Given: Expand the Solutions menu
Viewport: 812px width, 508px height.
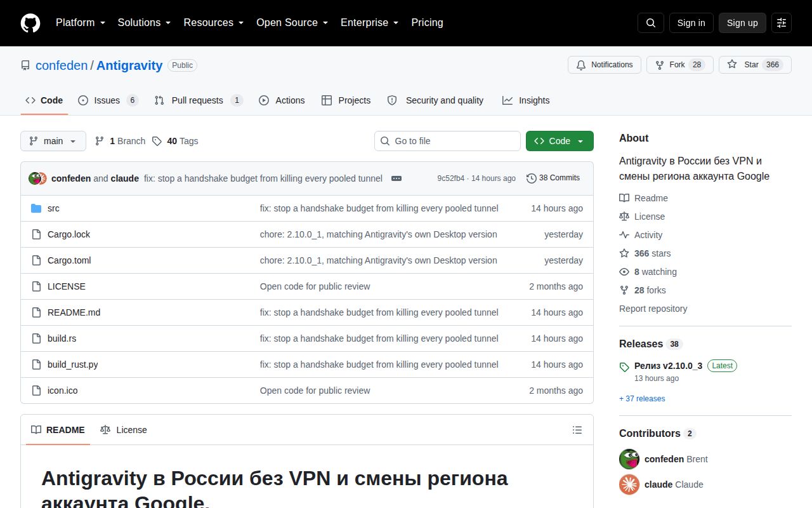Looking at the screenshot, I should point(144,23).
